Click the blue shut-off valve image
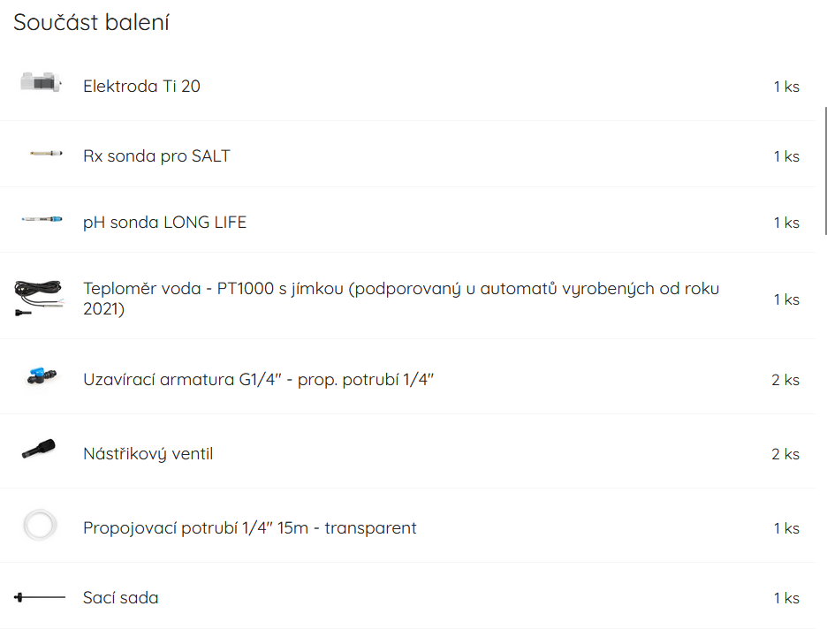Viewport: 827px width, 644px height. coord(42,377)
